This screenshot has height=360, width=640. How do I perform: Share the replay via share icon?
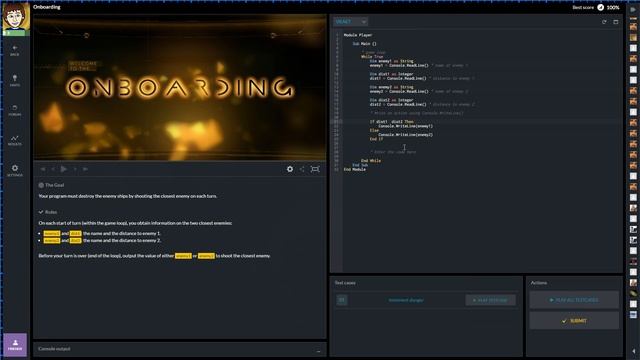pyautogui.click(x=302, y=169)
